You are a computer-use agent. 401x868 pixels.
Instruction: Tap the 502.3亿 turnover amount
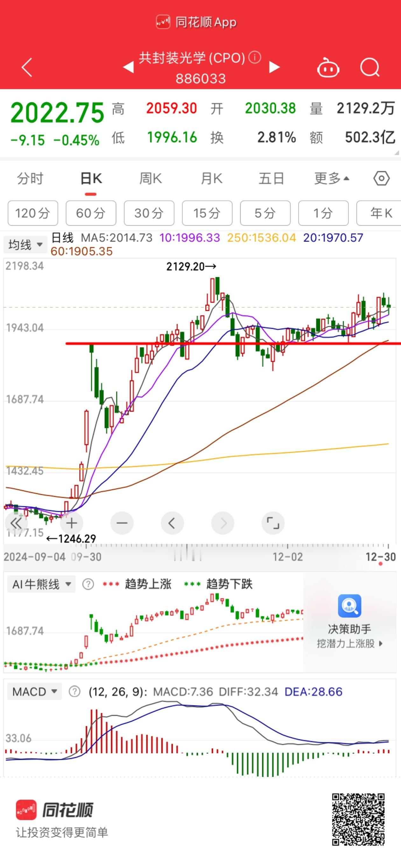click(x=370, y=137)
